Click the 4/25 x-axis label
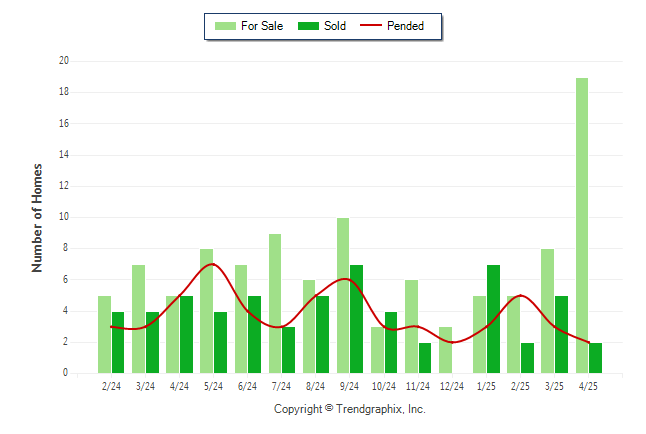The width and height of the screenshot is (646, 434). click(x=588, y=386)
